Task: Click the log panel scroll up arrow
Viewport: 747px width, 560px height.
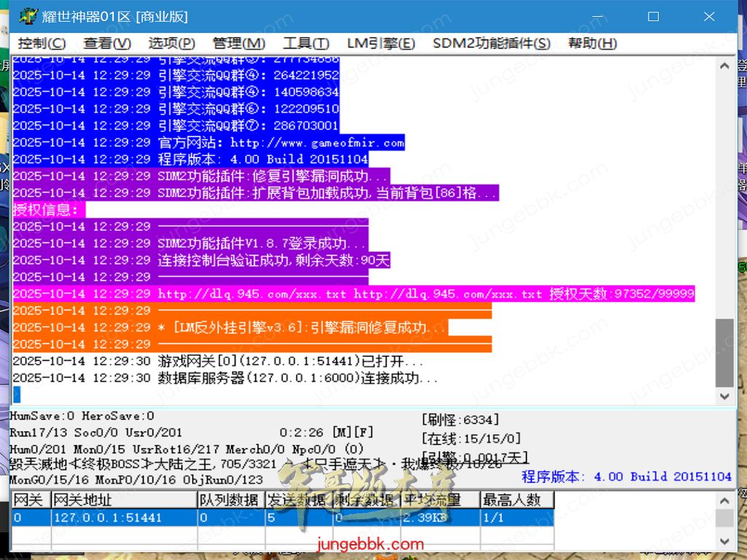Action: pyautogui.click(x=724, y=66)
